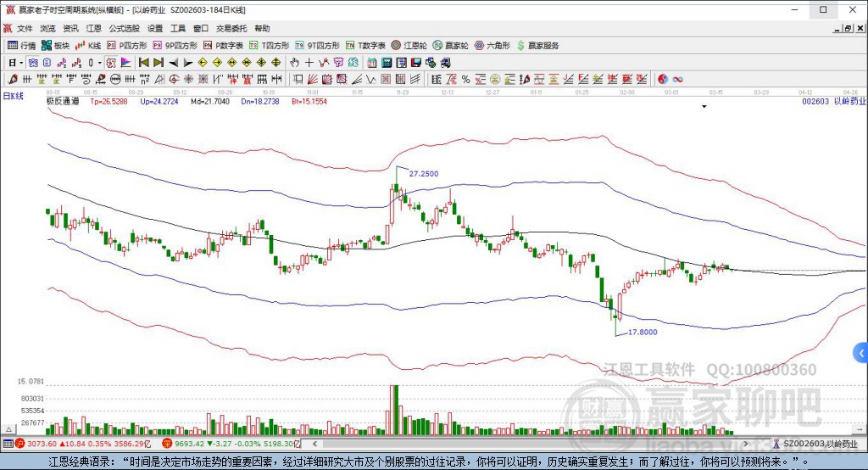Open 赢家服务 with the dollar icon
868x470 pixels.
click(x=538, y=46)
